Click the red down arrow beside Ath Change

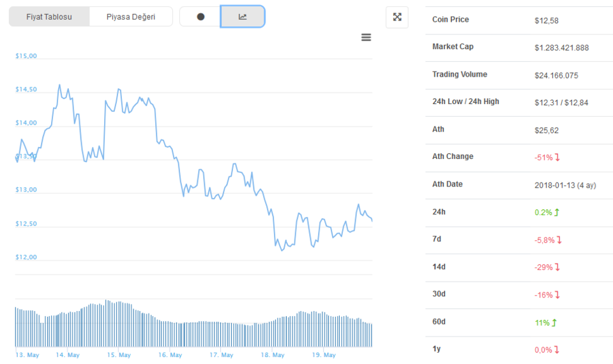[557, 157]
